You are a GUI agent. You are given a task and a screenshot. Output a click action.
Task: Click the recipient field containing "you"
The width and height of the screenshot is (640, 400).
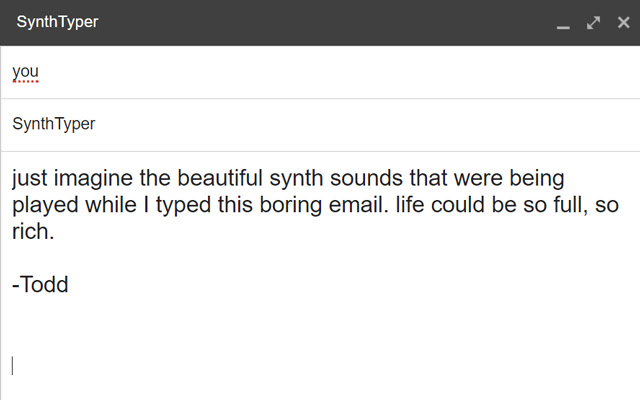click(26, 72)
